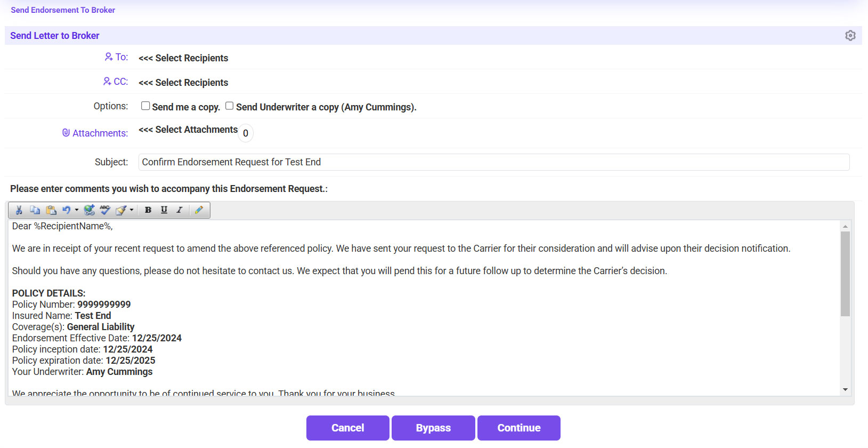Toggle Underline formatting
The image size is (868, 448).
coord(164,210)
